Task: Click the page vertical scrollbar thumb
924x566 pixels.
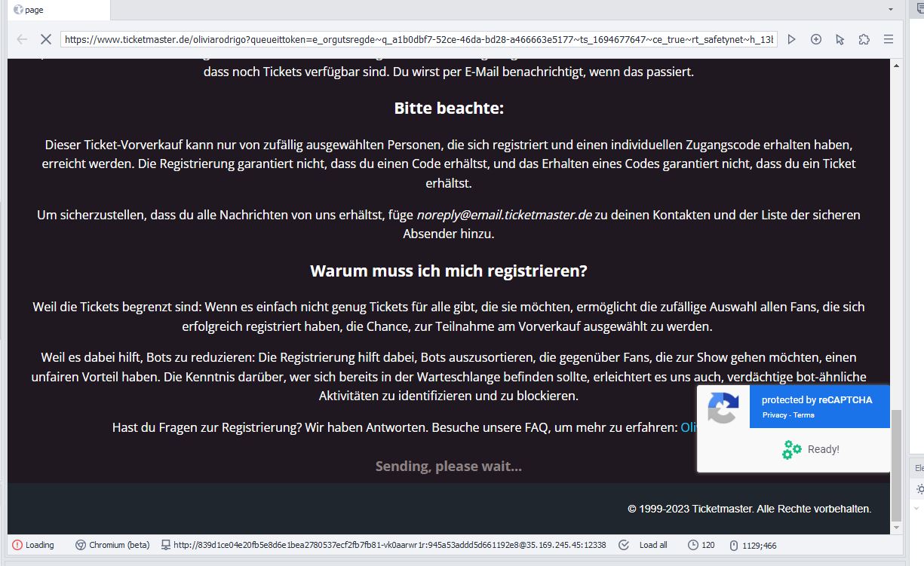Action: pyautogui.click(x=896, y=466)
